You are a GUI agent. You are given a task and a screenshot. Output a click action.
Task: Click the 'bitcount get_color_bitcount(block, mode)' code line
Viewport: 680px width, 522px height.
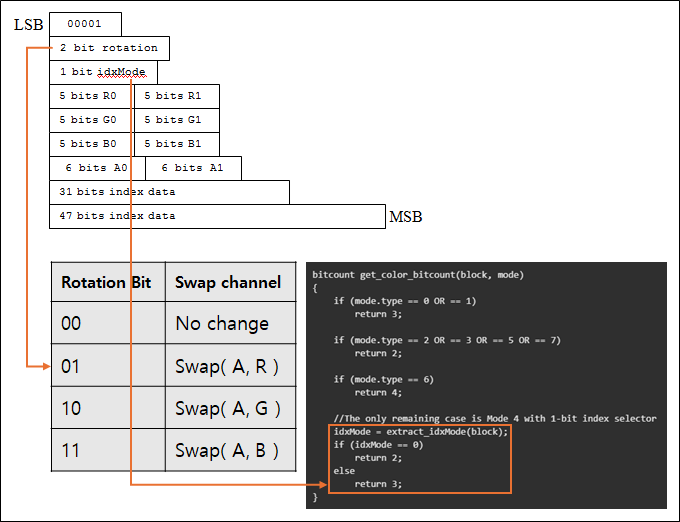coord(418,275)
